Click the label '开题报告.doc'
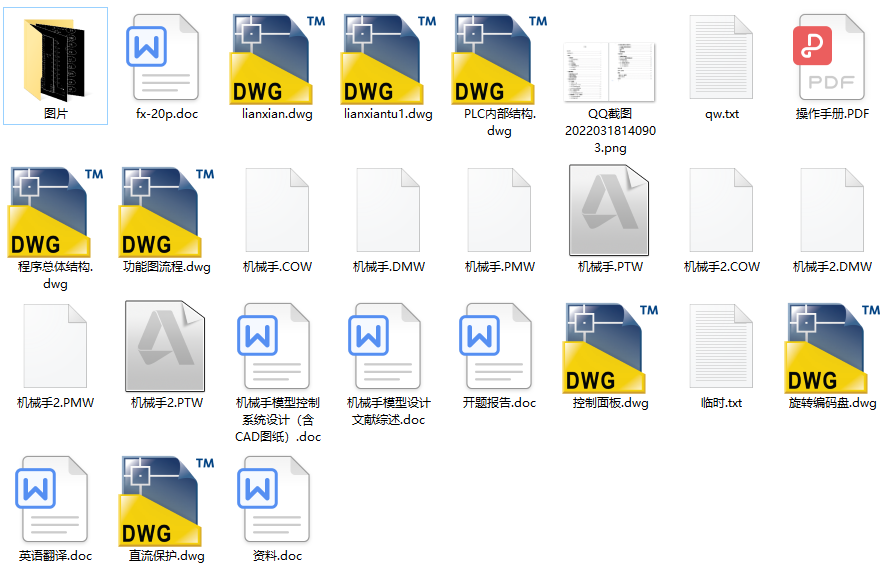884x581 pixels. pyautogui.click(x=500, y=402)
